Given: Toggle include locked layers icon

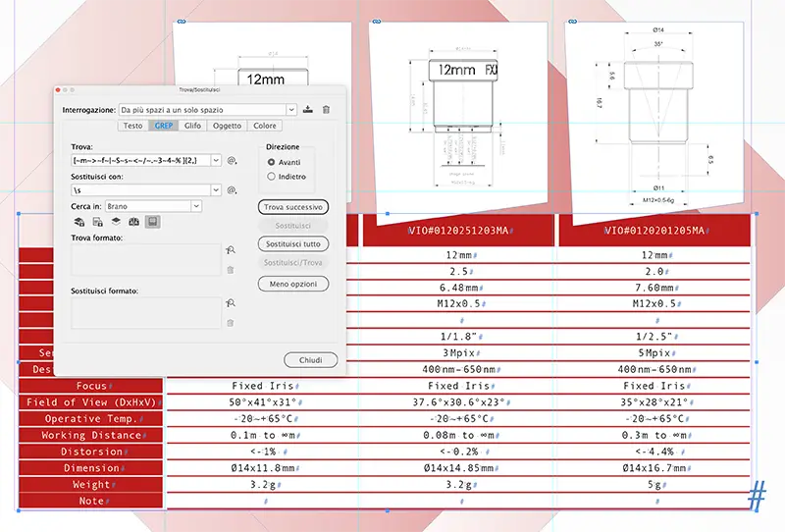Looking at the screenshot, I should 79,222.
